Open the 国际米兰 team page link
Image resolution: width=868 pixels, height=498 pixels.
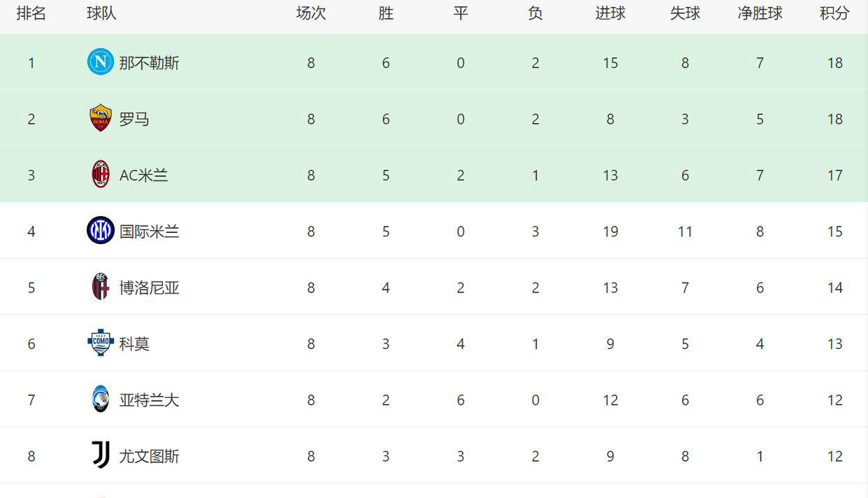click(149, 231)
